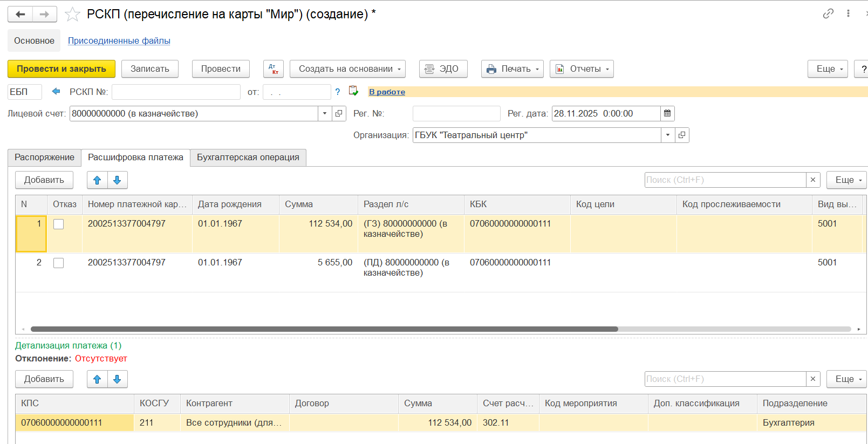Toggle Отказ checkbox in row 1
The height and width of the screenshot is (444, 868).
[x=59, y=224]
